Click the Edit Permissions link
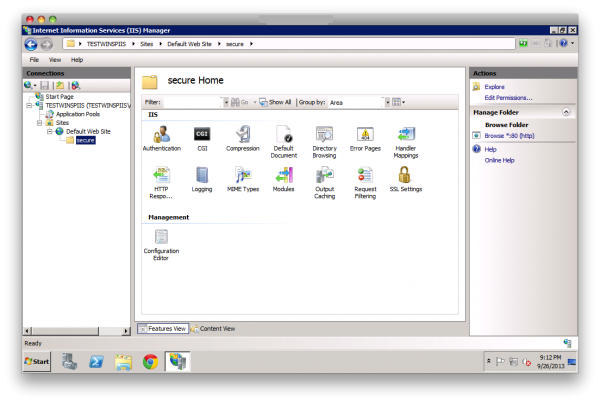The image size is (600, 403). pos(508,98)
